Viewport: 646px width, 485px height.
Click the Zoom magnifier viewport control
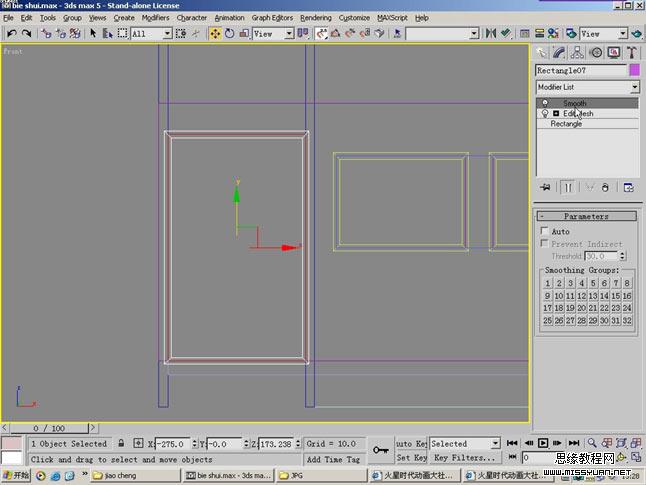pos(592,443)
